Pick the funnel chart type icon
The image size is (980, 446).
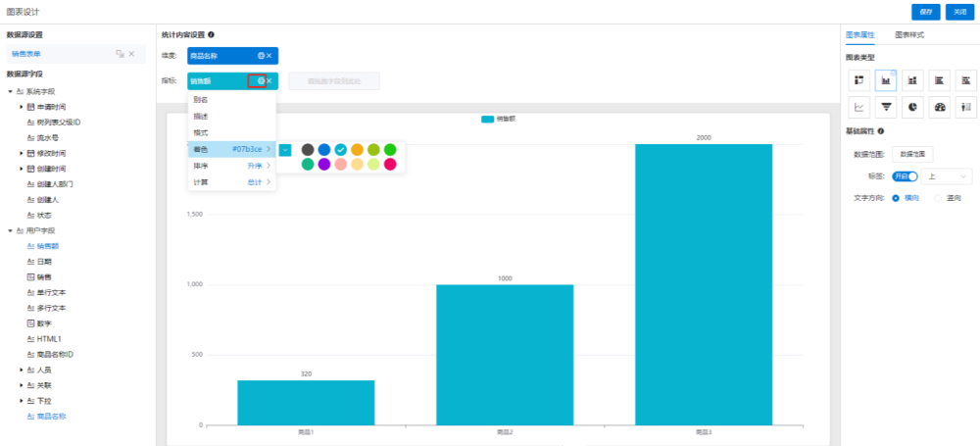click(x=886, y=107)
